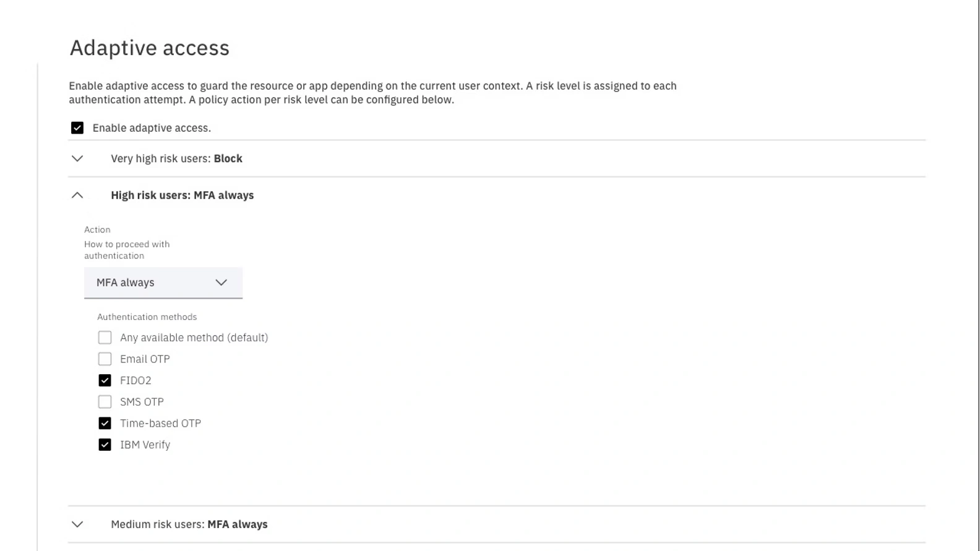Open the MFA always action dropdown
The width and height of the screenshot is (980, 551).
(163, 283)
